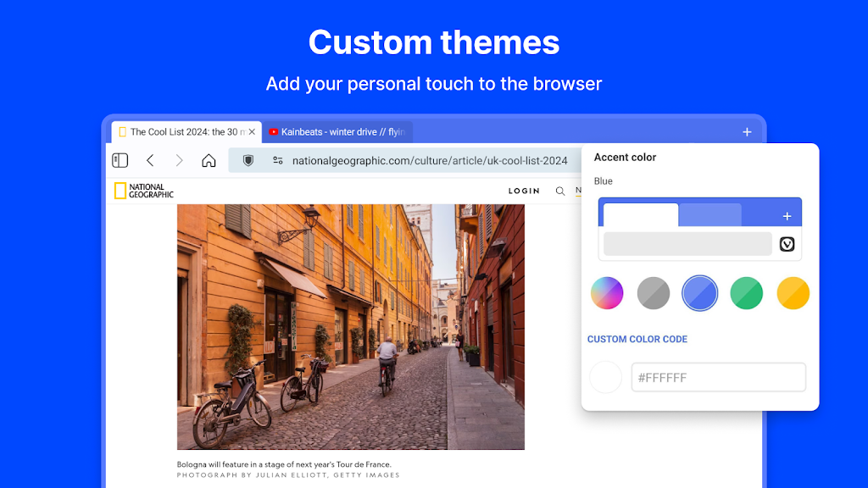Choose the yellow accent color
This screenshot has width=868, height=488.
click(x=793, y=293)
